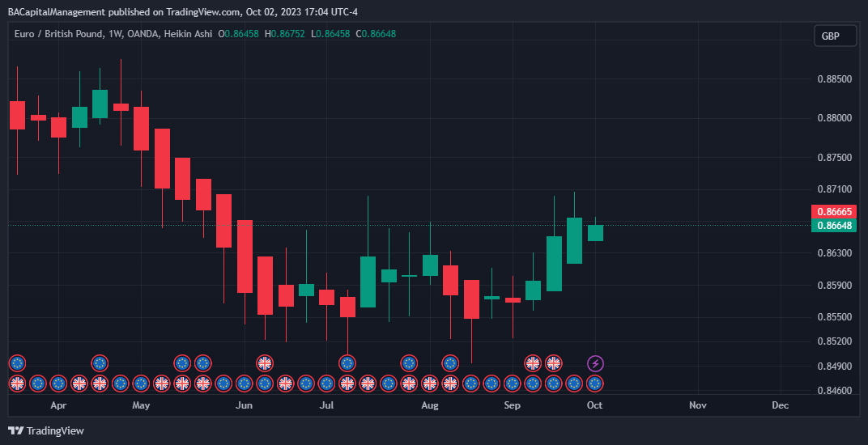Click the 0.85500 price axis label

click(x=835, y=317)
